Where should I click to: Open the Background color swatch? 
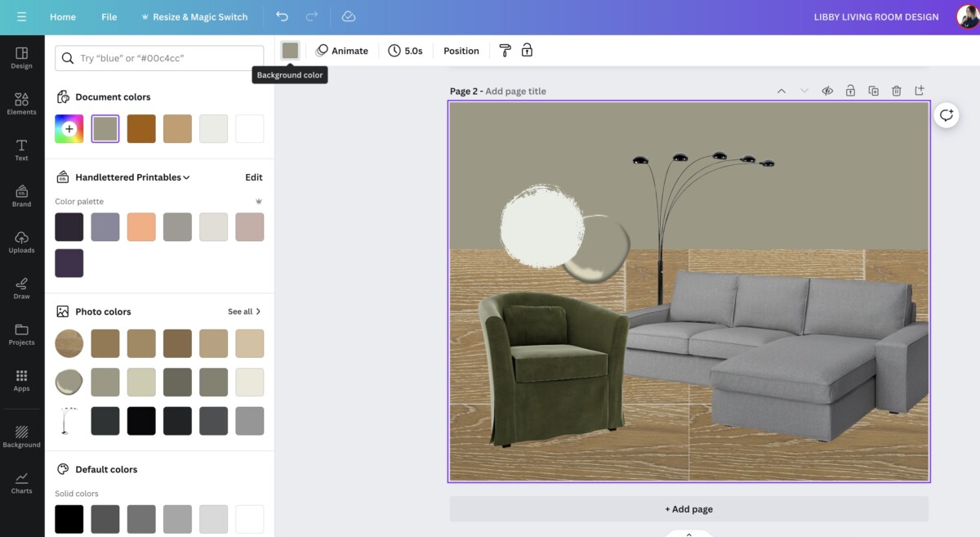click(x=290, y=50)
